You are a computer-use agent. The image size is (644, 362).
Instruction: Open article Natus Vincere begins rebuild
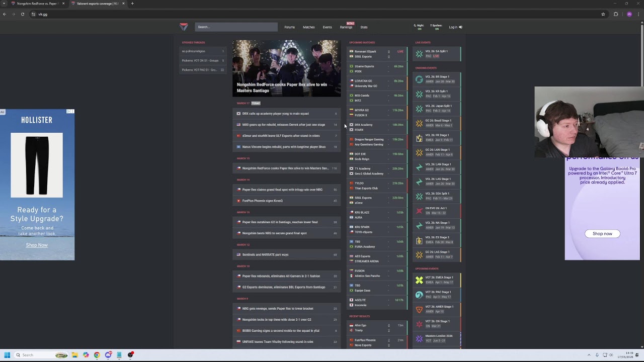(287, 147)
